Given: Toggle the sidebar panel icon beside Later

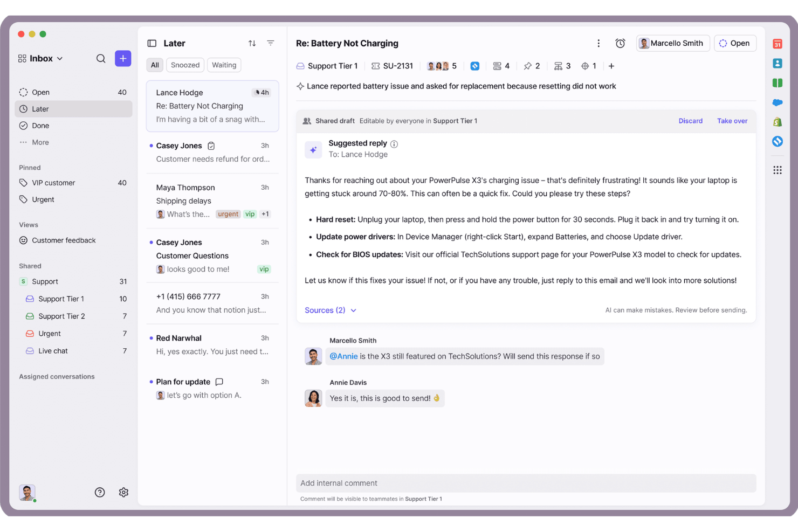Looking at the screenshot, I should [x=152, y=43].
